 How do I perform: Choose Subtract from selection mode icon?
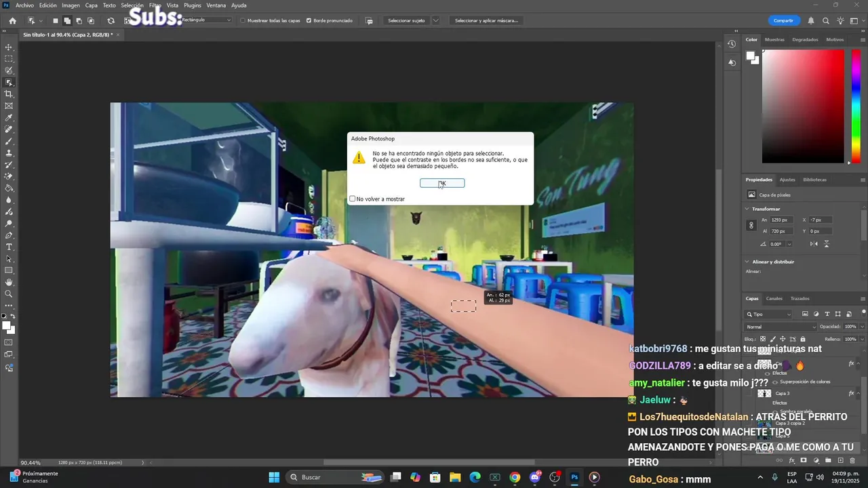tap(79, 20)
